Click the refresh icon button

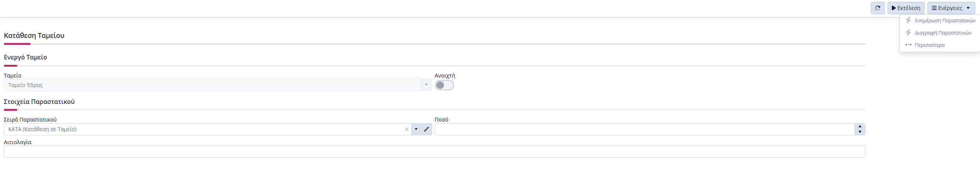[x=878, y=8]
